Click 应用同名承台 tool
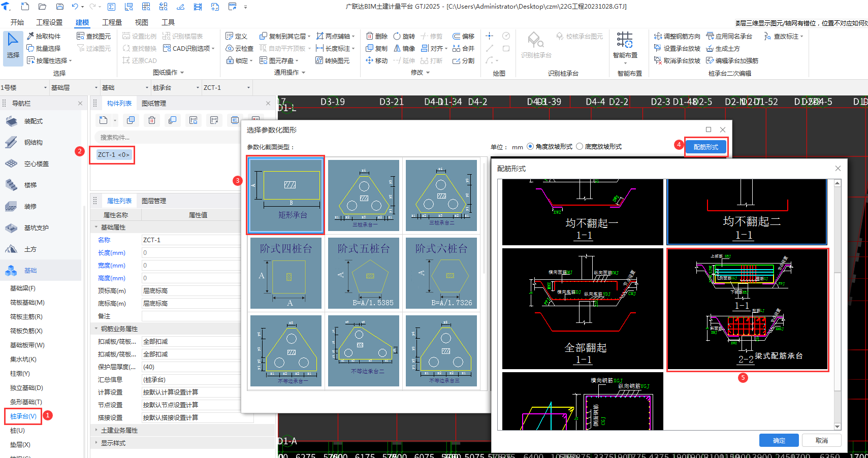 [729, 36]
